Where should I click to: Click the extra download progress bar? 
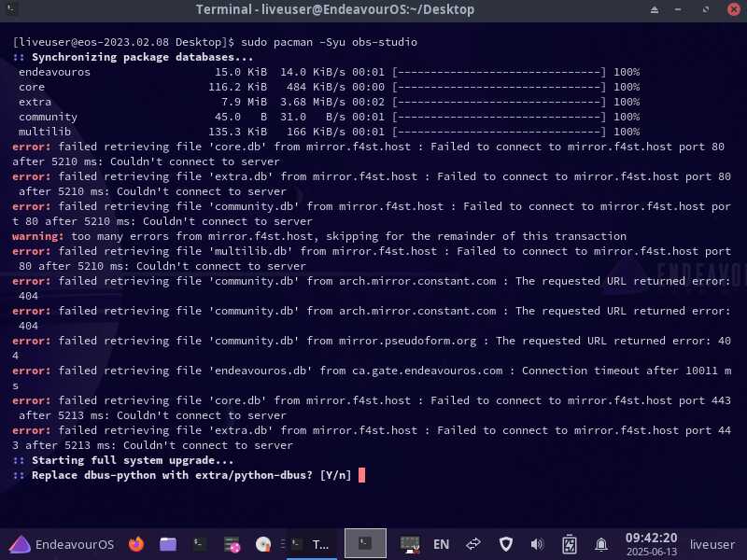click(499, 102)
